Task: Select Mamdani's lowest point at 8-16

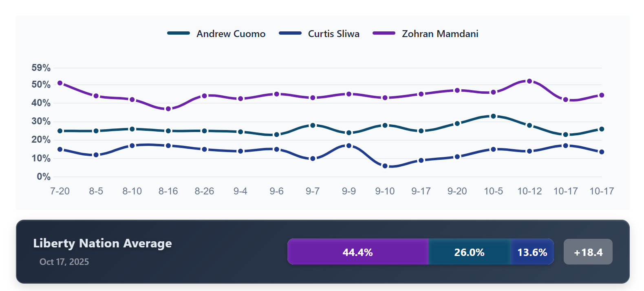Action: click(x=168, y=109)
